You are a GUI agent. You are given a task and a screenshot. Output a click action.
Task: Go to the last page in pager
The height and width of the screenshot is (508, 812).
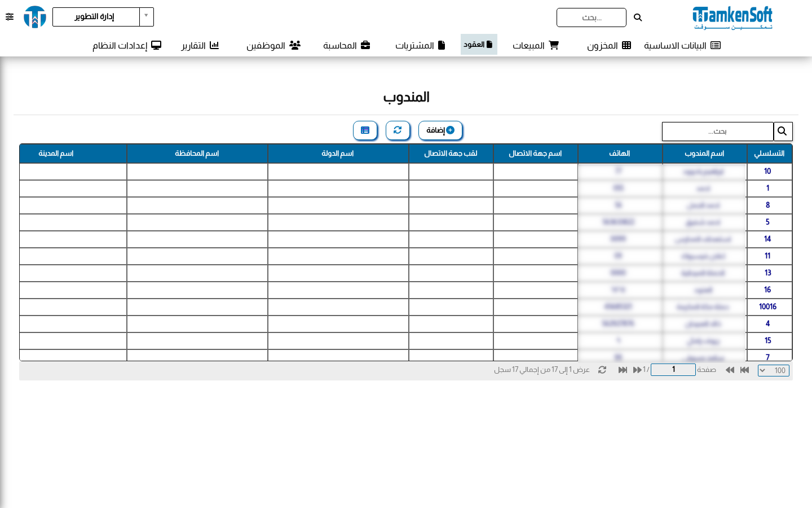[x=623, y=370]
